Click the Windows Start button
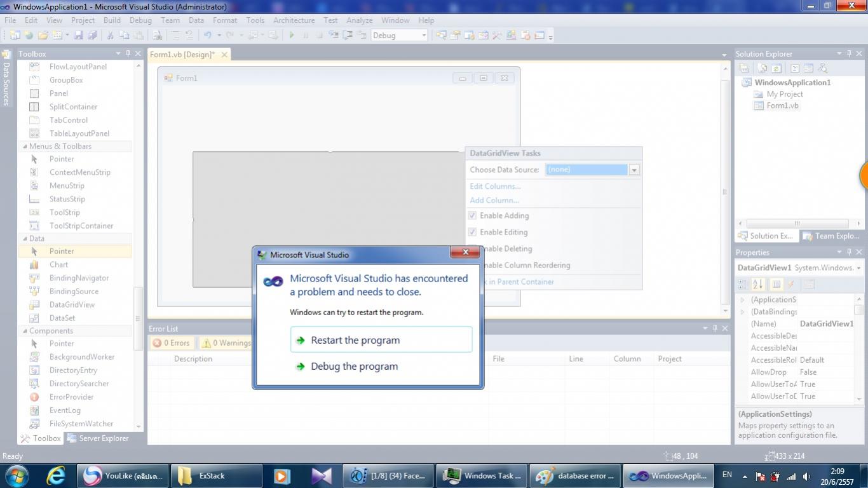 point(17,475)
